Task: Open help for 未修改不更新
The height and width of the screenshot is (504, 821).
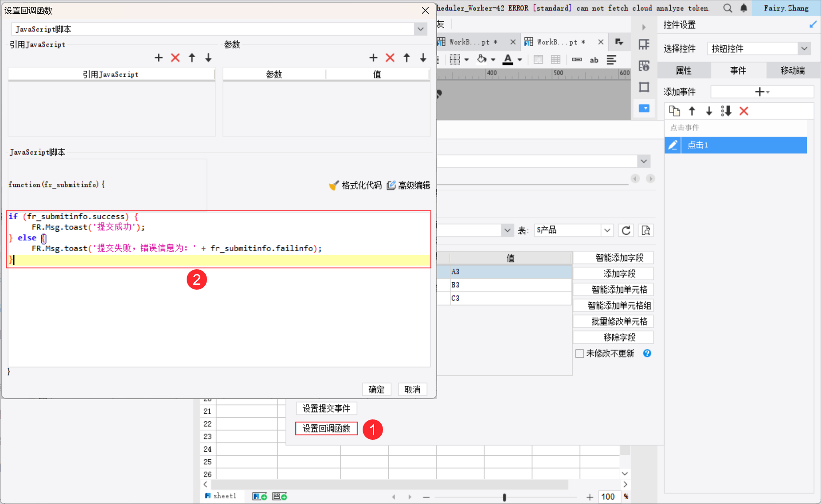Action: [647, 353]
